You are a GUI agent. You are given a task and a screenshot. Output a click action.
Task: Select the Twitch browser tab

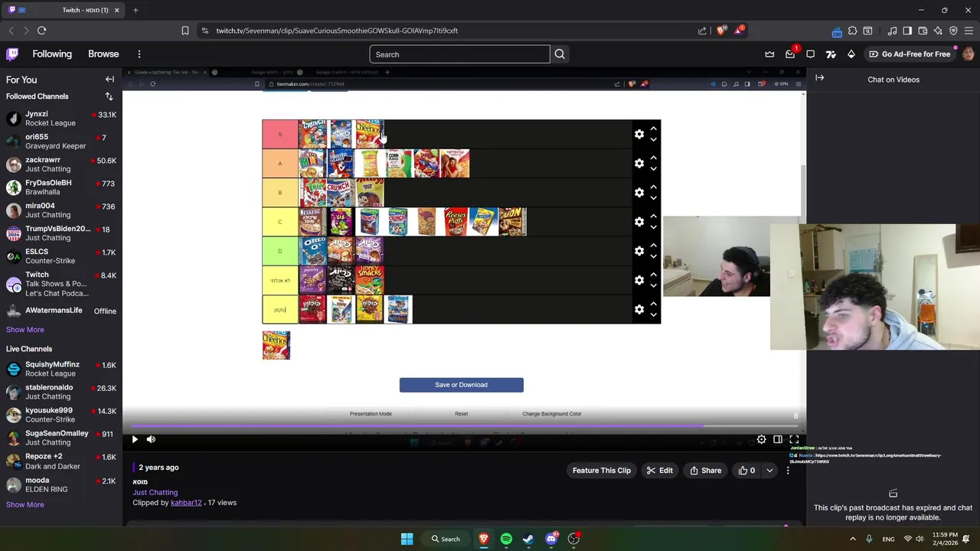64,10
